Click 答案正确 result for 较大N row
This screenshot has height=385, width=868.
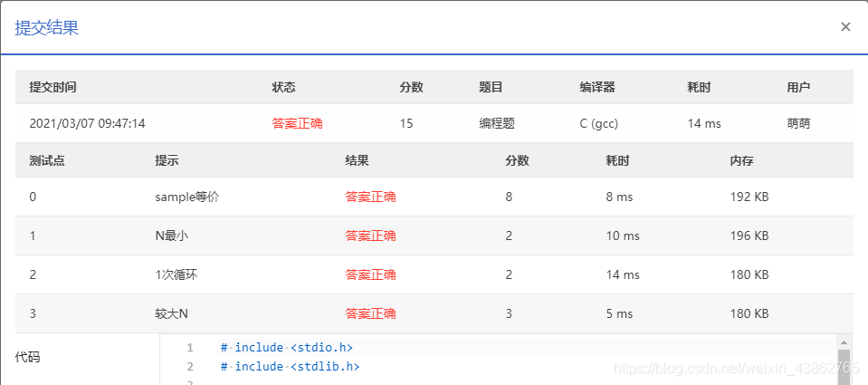[x=370, y=313]
